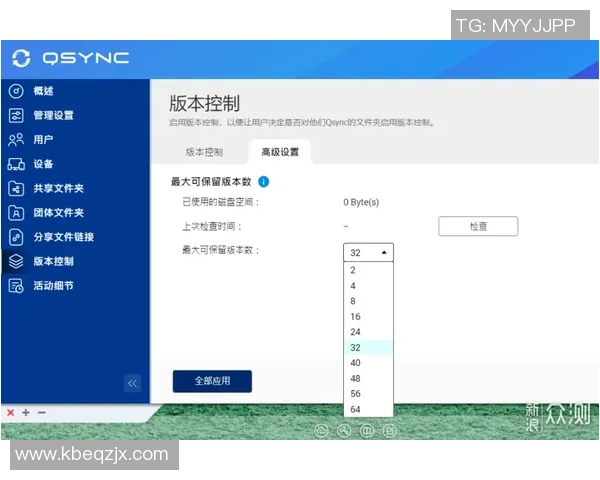Select 16 from the open dropdown list

(x=356, y=316)
